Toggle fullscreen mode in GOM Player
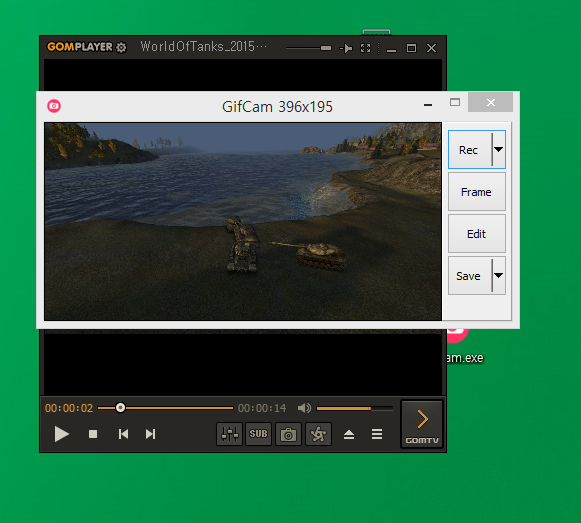The height and width of the screenshot is (523, 581). pos(366,48)
